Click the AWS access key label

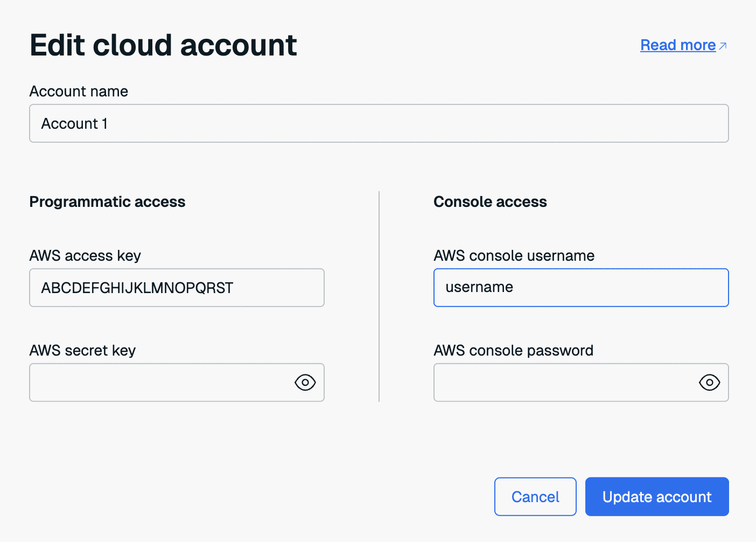85,255
